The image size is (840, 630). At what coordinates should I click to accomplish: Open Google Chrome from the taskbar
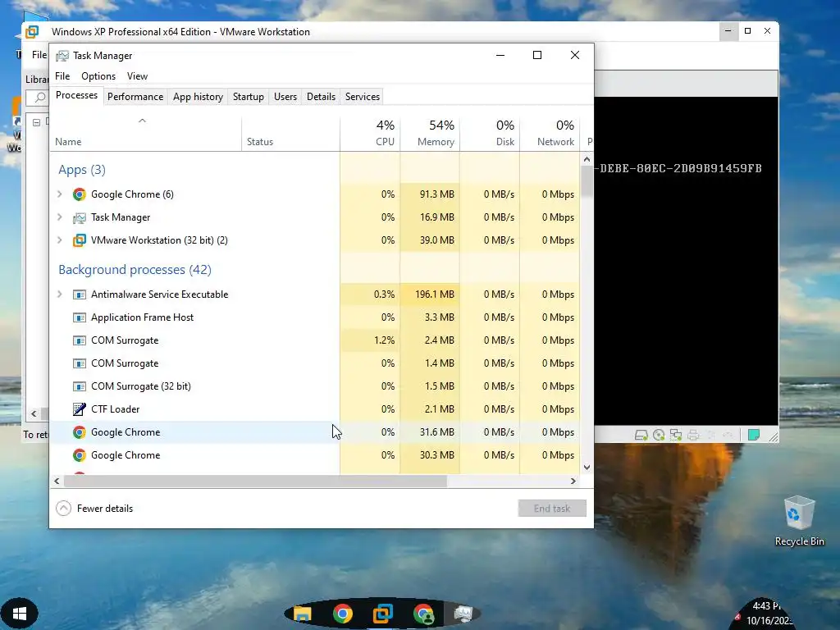343,614
